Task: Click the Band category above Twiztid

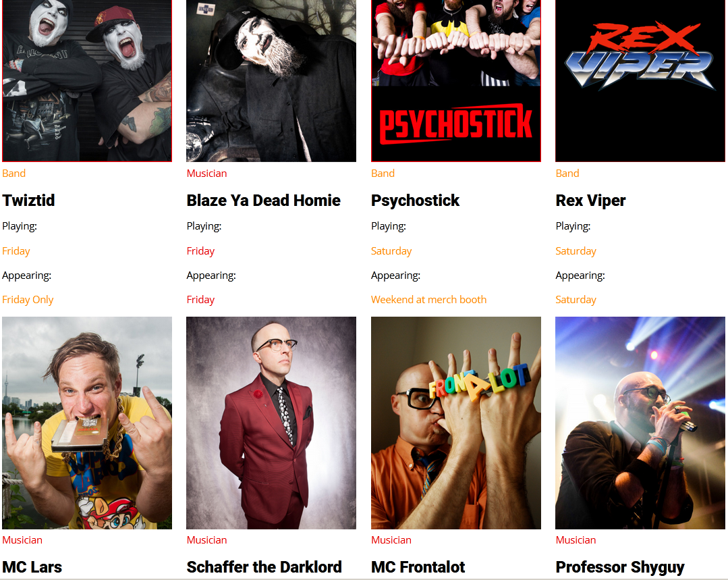Action: [14, 174]
